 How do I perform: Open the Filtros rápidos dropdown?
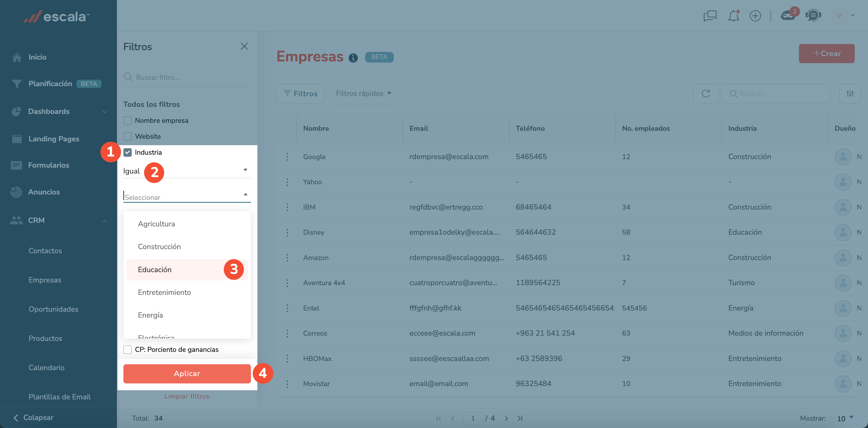tap(363, 93)
